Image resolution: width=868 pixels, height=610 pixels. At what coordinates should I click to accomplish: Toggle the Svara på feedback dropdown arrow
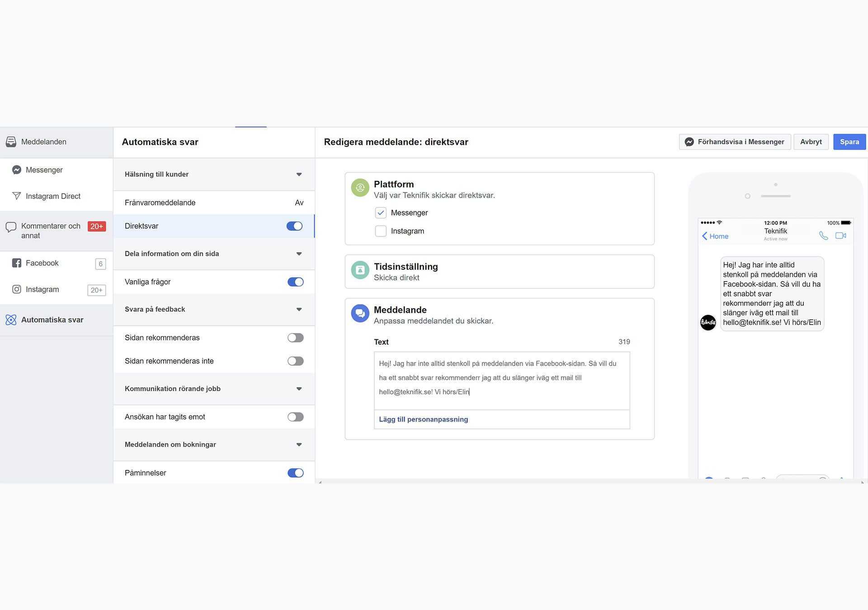(x=299, y=310)
